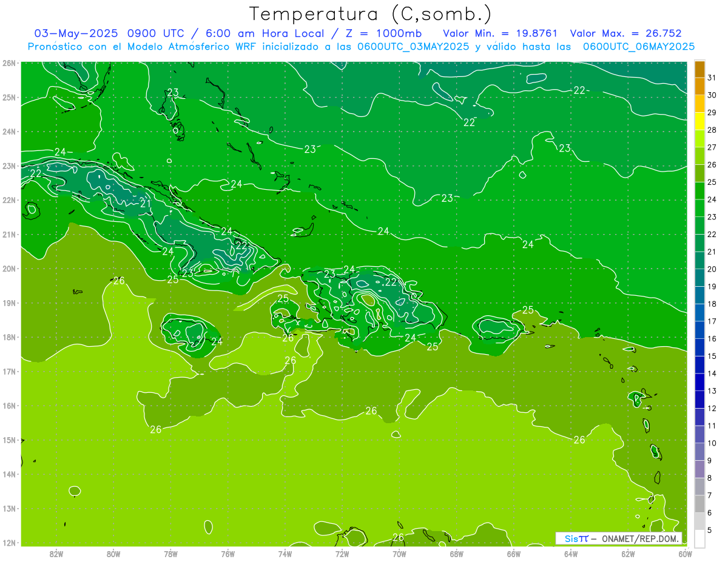The image size is (728, 562).
Task: Click the 20N latitude axis label
Action: (x=8, y=269)
